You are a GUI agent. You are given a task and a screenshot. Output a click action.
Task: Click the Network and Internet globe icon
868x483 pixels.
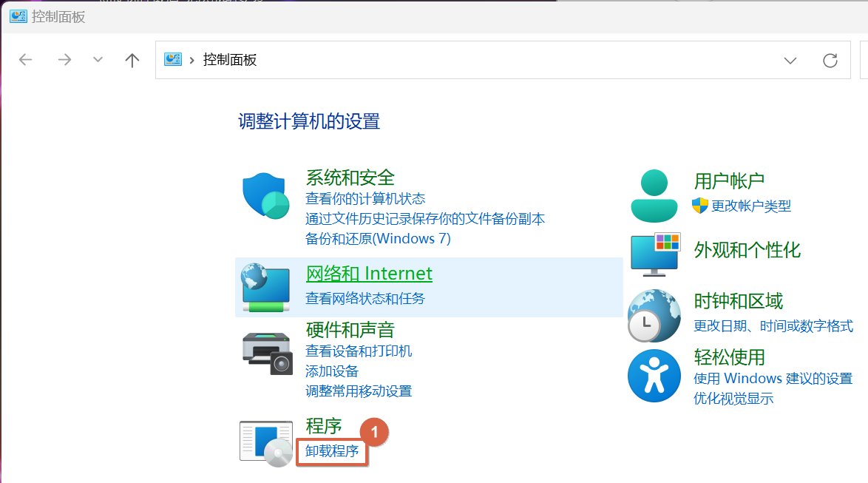(x=265, y=287)
